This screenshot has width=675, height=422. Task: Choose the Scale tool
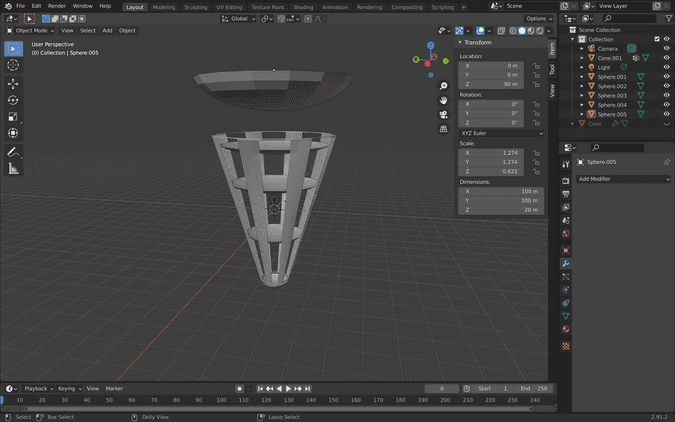pos(13,116)
